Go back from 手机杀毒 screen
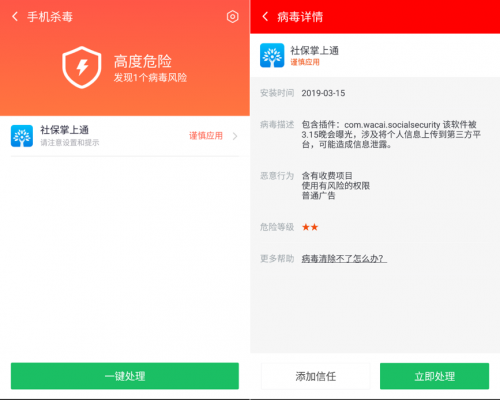Image resolution: width=500 pixels, height=400 pixels. coord(15,16)
